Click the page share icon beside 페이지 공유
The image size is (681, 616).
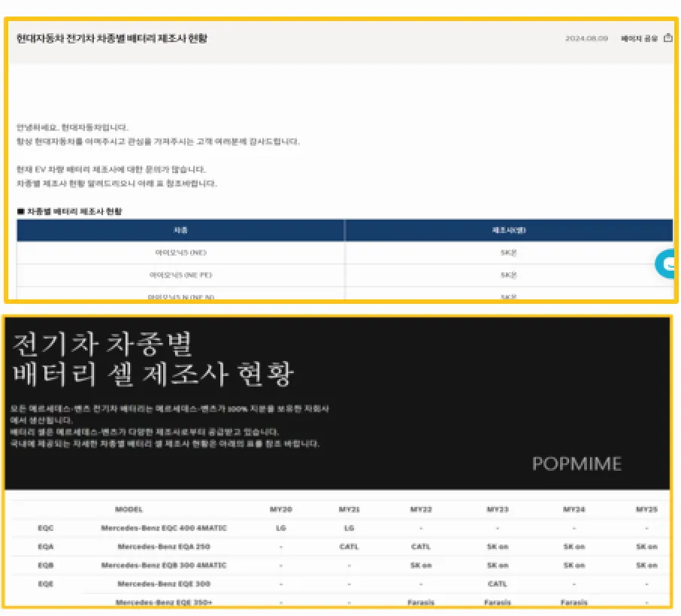[x=668, y=38]
